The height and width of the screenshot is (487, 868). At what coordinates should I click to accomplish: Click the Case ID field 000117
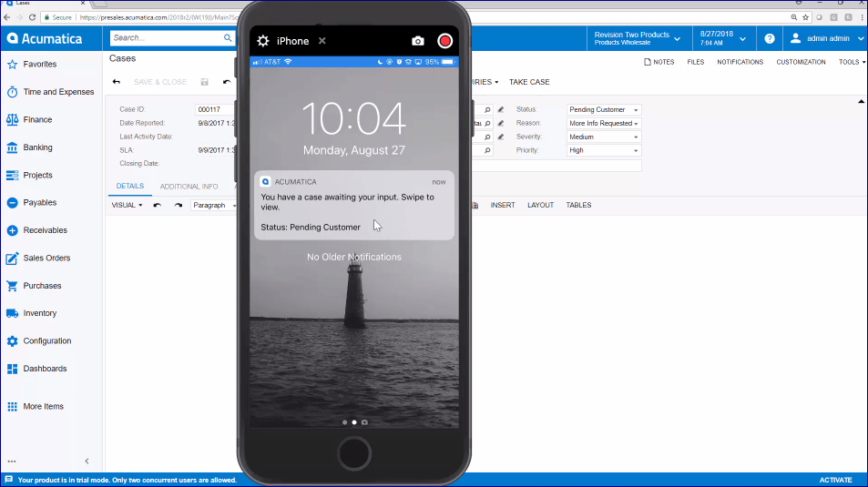pyautogui.click(x=215, y=109)
